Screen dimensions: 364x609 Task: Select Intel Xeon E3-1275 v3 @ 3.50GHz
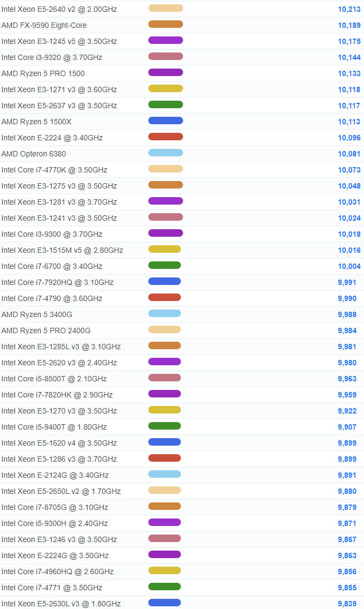click(59, 186)
